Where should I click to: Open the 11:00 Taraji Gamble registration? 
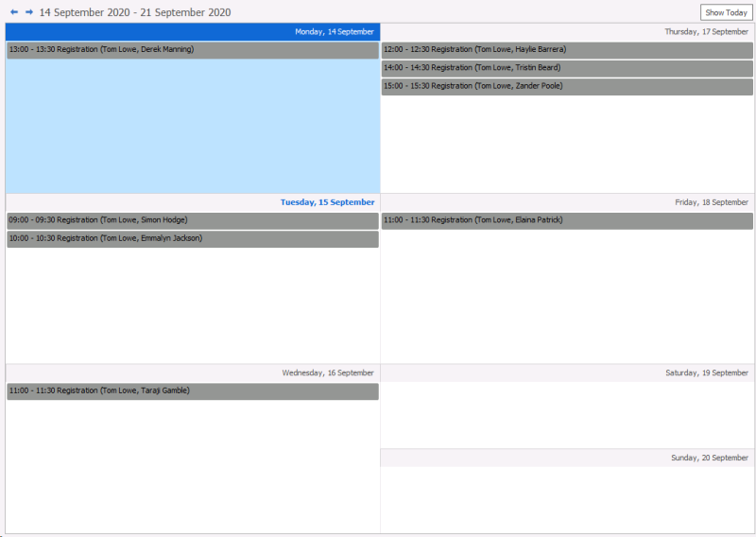coord(193,391)
